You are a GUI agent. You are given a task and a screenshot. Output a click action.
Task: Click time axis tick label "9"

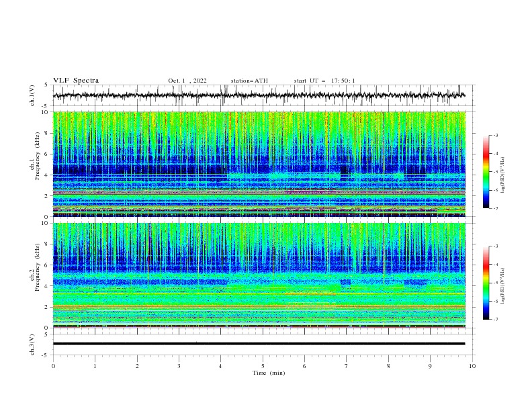[x=430, y=366]
